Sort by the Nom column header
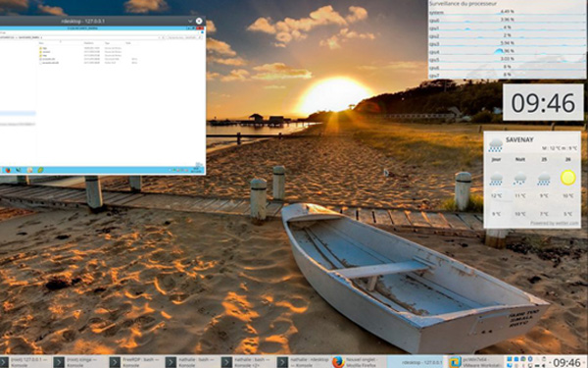 coord(41,43)
